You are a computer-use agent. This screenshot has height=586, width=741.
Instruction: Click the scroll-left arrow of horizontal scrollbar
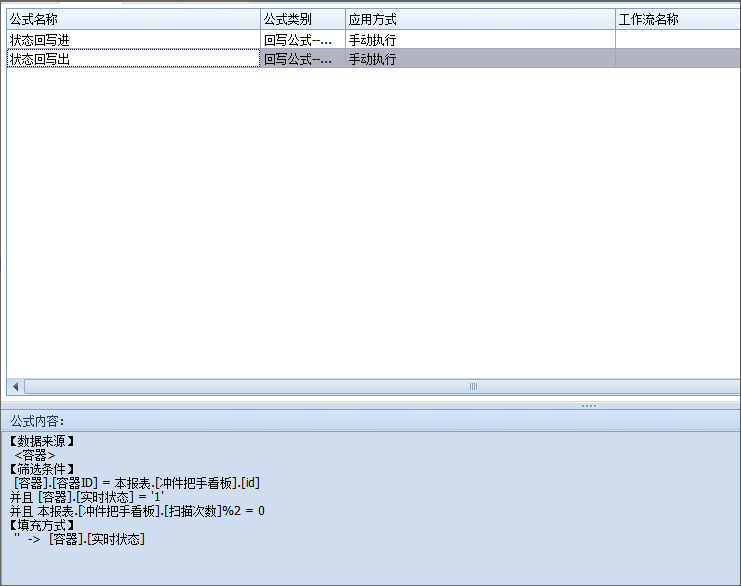(15, 386)
